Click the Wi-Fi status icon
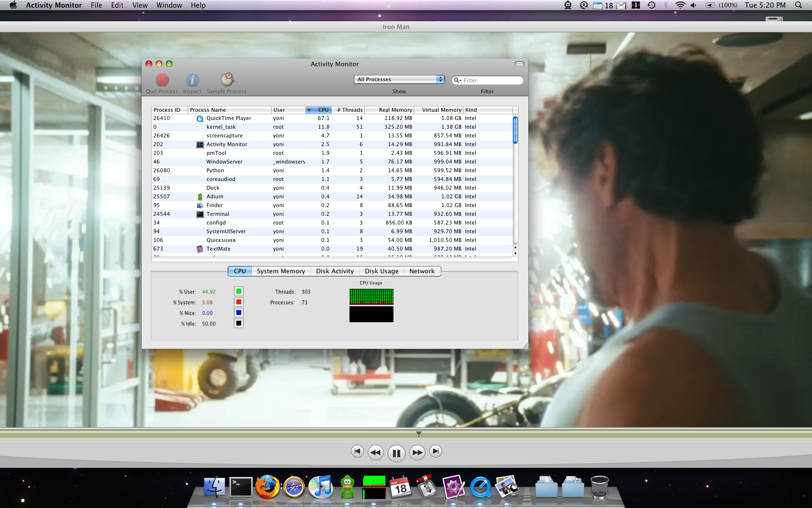Screen dimensions: 812x508 coord(680,5)
